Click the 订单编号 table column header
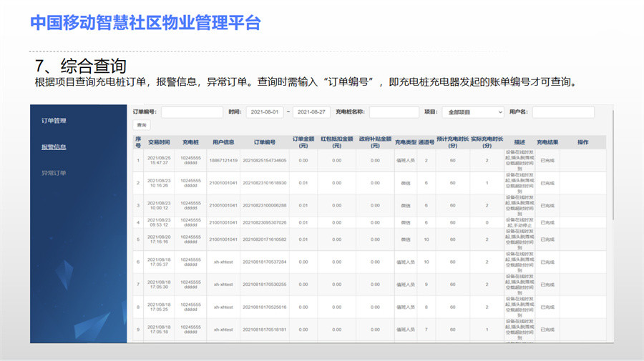The width and height of the screenshot is (644, 361). click(x=265, y=142)
